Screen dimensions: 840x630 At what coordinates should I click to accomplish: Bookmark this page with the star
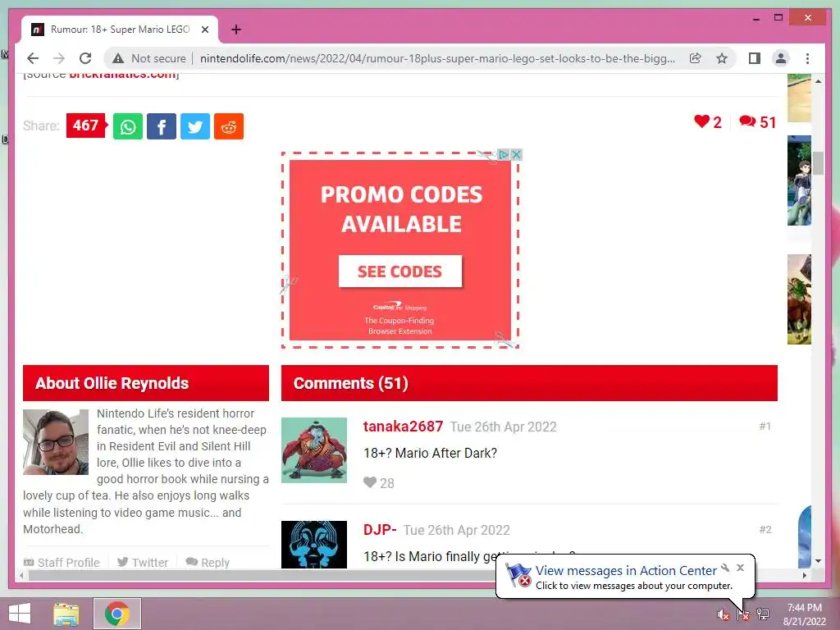(722, 58)
